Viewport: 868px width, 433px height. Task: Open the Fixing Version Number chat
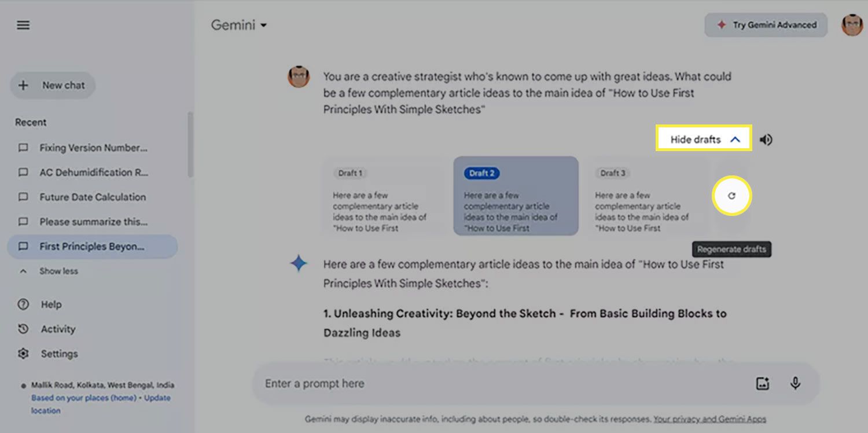tap(93, 148)
